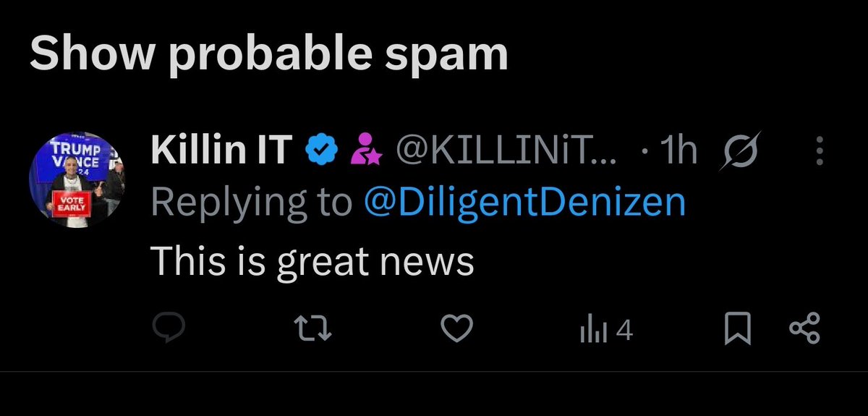This screenshot has width=868, height=416.
Task: Click the Grok slashed-circle icon
Action: point(740,151)
